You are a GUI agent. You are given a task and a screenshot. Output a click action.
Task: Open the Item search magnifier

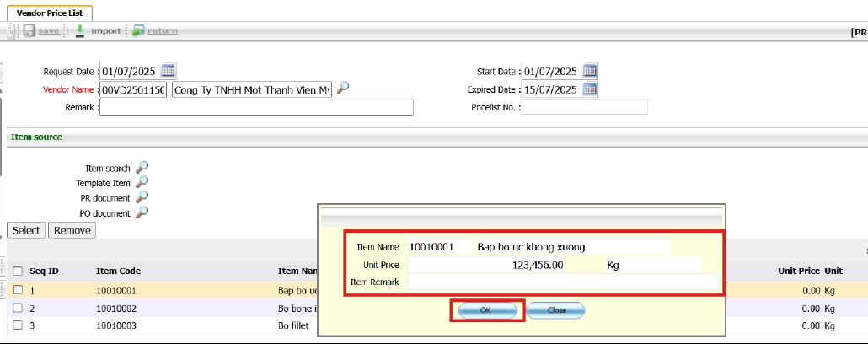click(x=142, y=168)
